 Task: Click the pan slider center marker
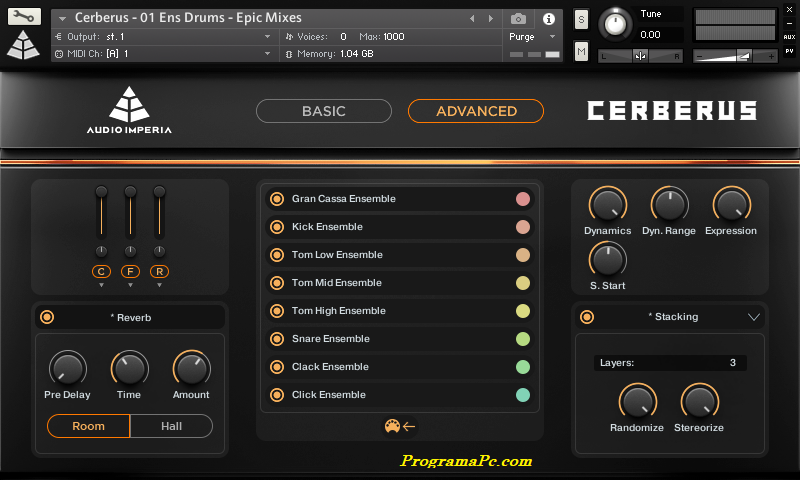tap(640, 56)
